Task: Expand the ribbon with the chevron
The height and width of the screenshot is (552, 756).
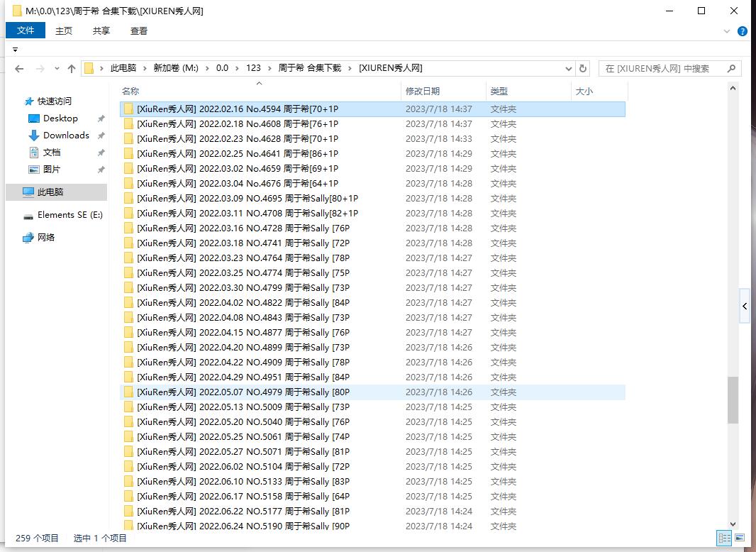Action: [x=727, y=31]
